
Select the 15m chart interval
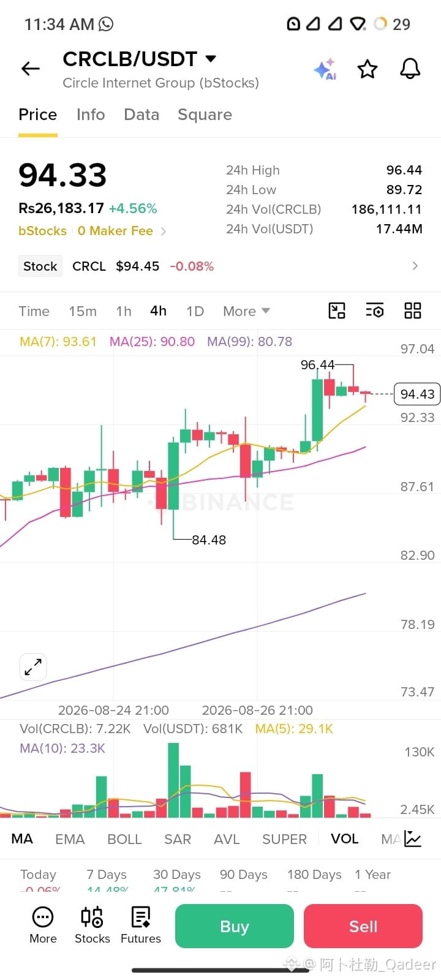point(83,311)
